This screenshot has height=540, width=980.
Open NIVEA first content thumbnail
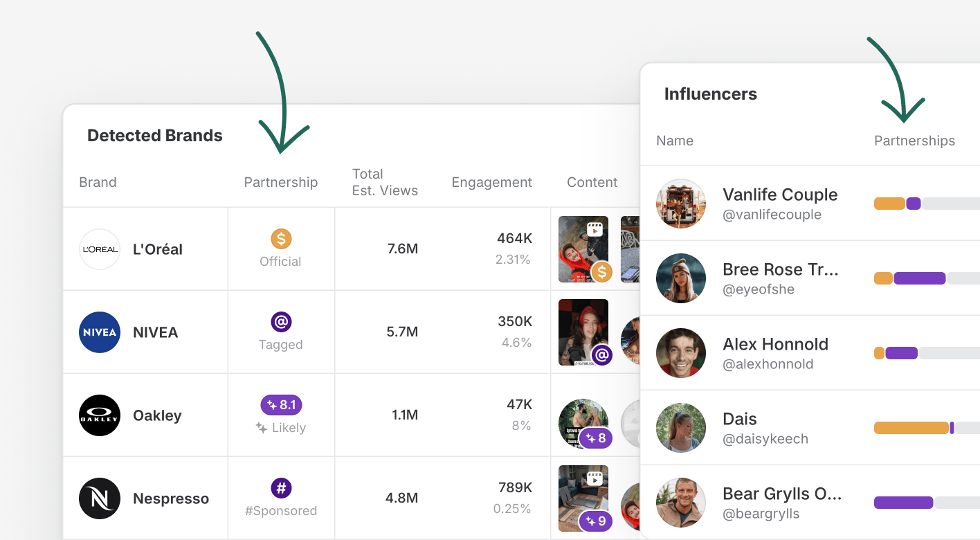(583, 332)
